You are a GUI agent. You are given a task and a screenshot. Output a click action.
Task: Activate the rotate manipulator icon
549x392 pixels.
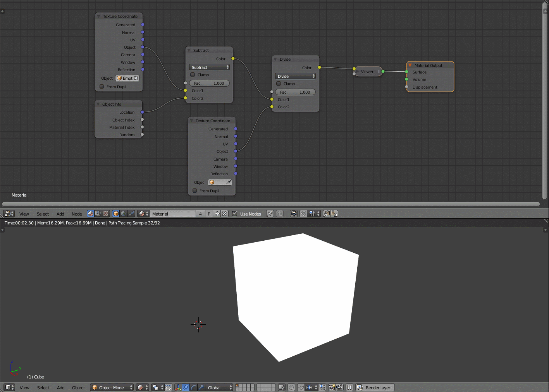[x=193, y=387]
